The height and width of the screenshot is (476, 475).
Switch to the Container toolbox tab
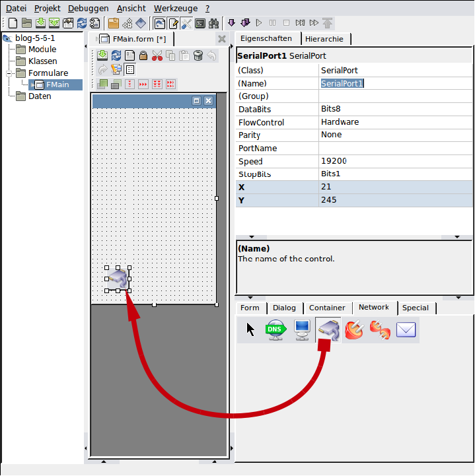[x=327, y=308]
